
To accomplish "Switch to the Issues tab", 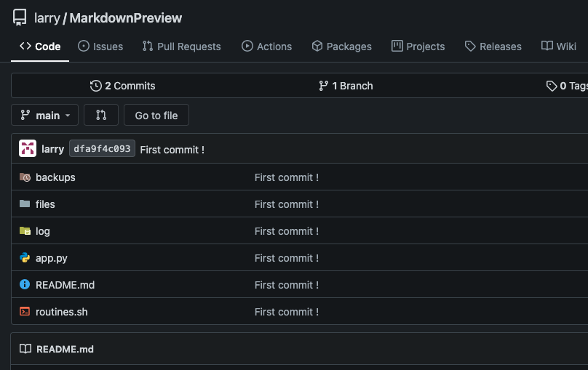I will (100, 47).
